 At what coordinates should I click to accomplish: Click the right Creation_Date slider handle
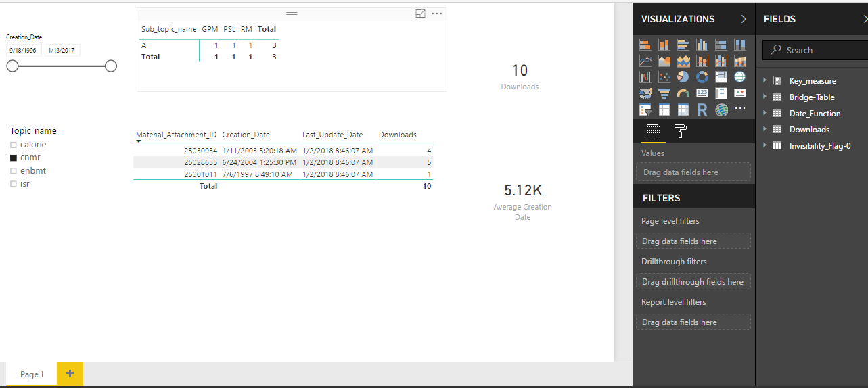[x=111, y=66]
